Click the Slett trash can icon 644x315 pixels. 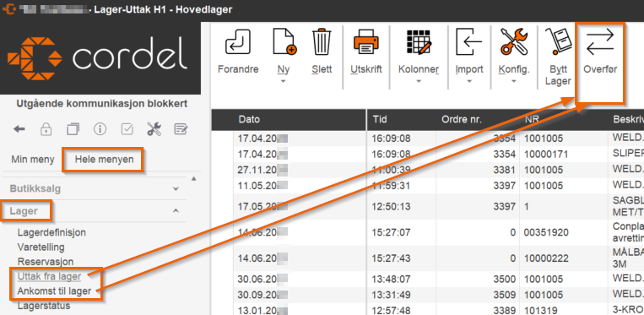(322, 42)
